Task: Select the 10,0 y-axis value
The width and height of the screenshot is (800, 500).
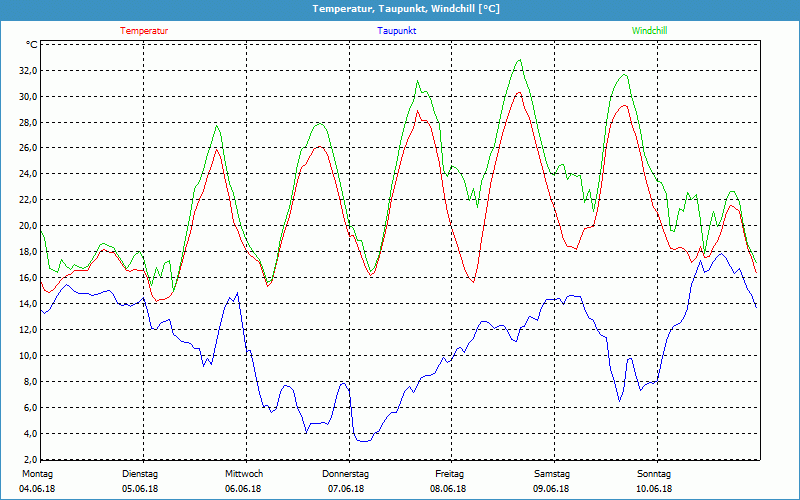Action: (28, 356)
